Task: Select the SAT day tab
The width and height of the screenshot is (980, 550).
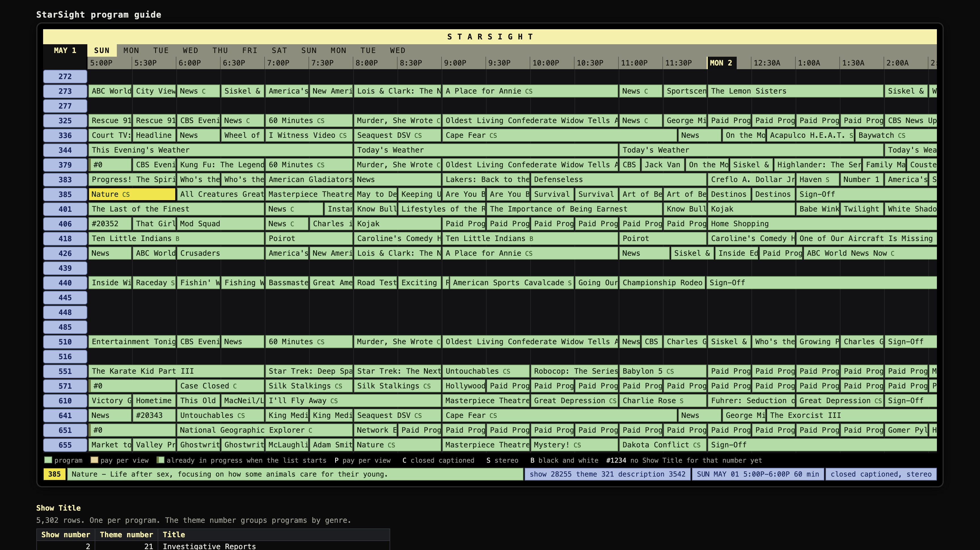Action: (x=279, y=50)
